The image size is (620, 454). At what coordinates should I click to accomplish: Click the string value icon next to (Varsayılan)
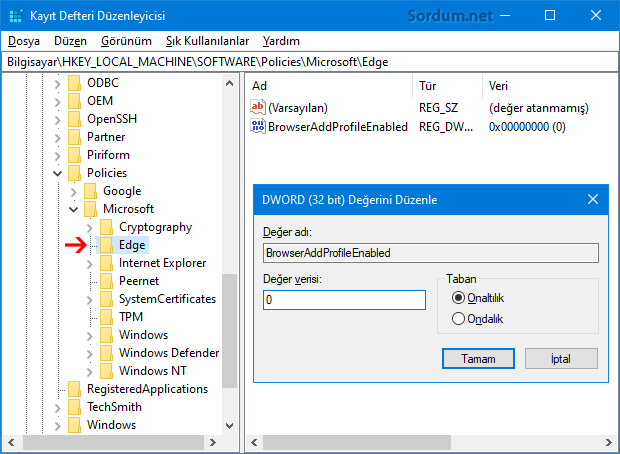coord(258,108)
